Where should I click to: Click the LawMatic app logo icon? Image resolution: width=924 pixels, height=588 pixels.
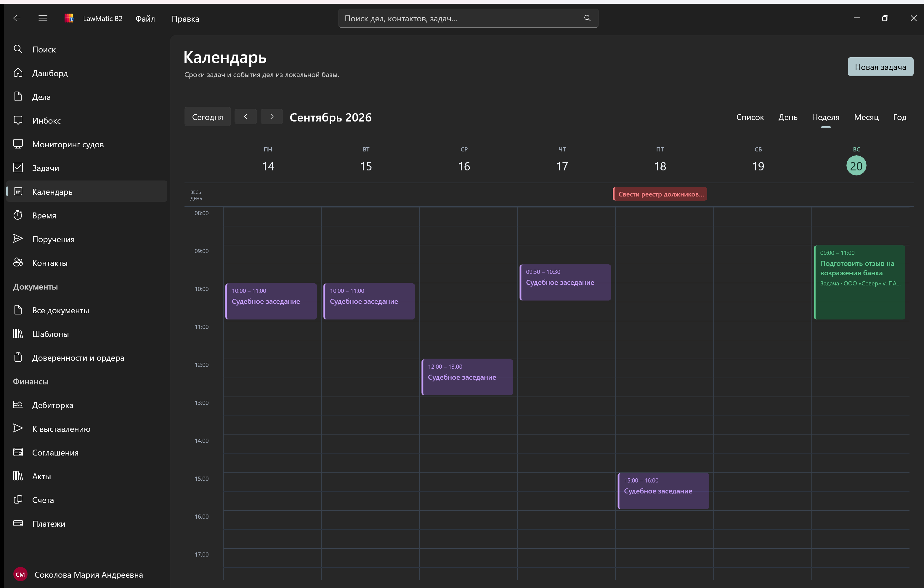tap(69, 18)
